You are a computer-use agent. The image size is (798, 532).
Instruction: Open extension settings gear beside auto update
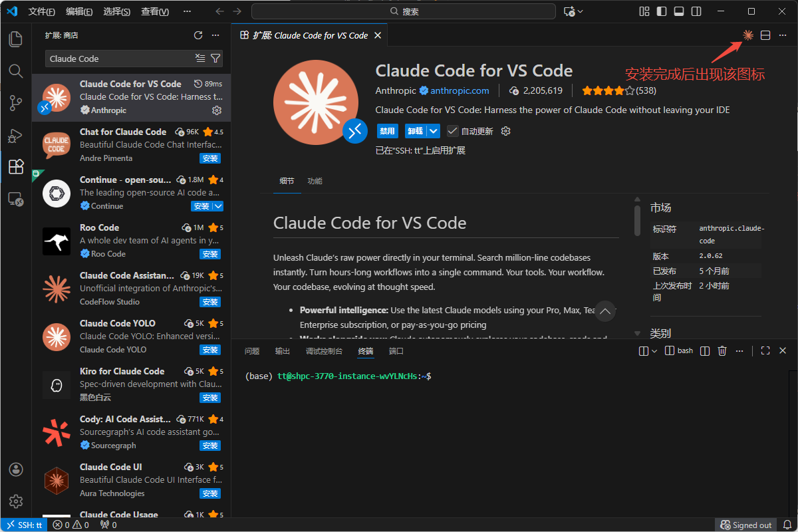point(505,131)
